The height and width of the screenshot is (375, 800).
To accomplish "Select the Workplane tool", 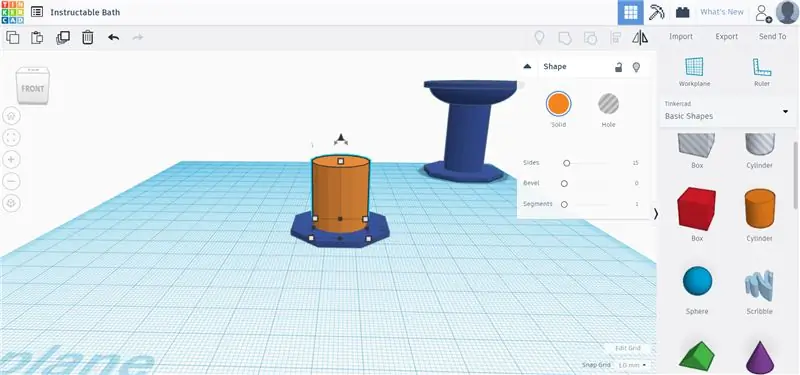I will point(694,72).
